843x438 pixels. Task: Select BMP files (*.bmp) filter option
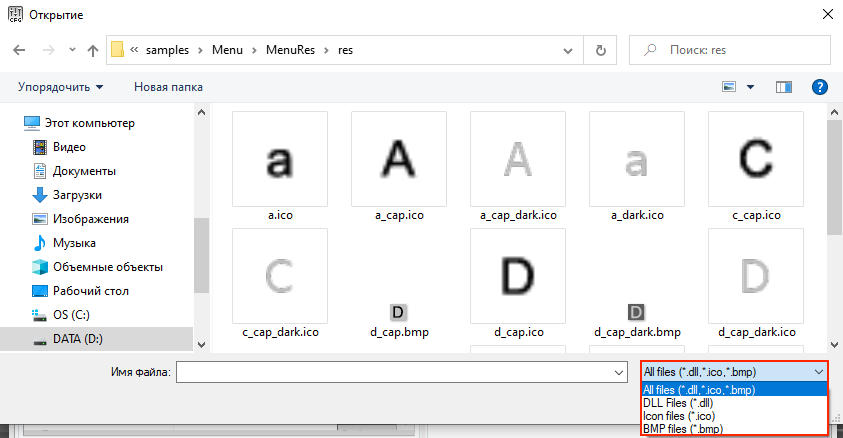pyautogui.click(x=681, y=429)
